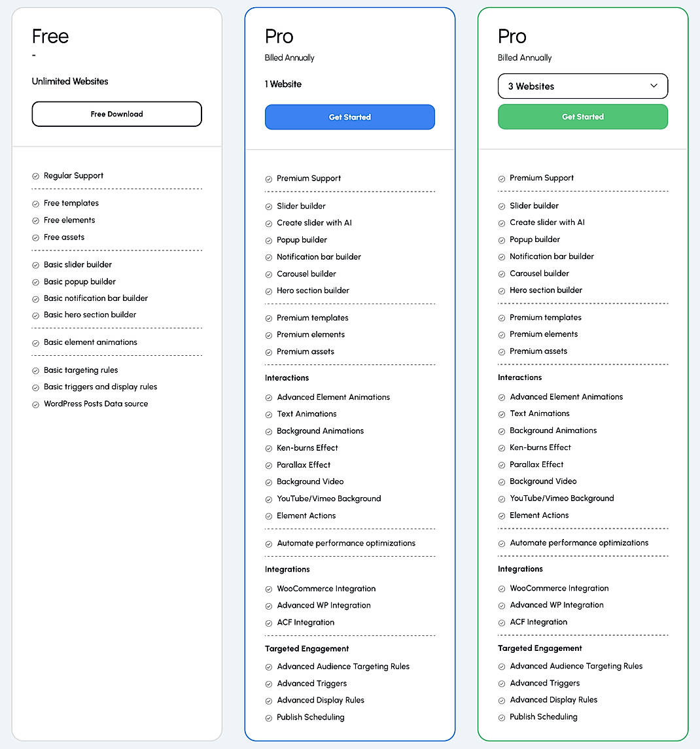Click check icon beside Basic hero section builder

(x=35, y=315)
